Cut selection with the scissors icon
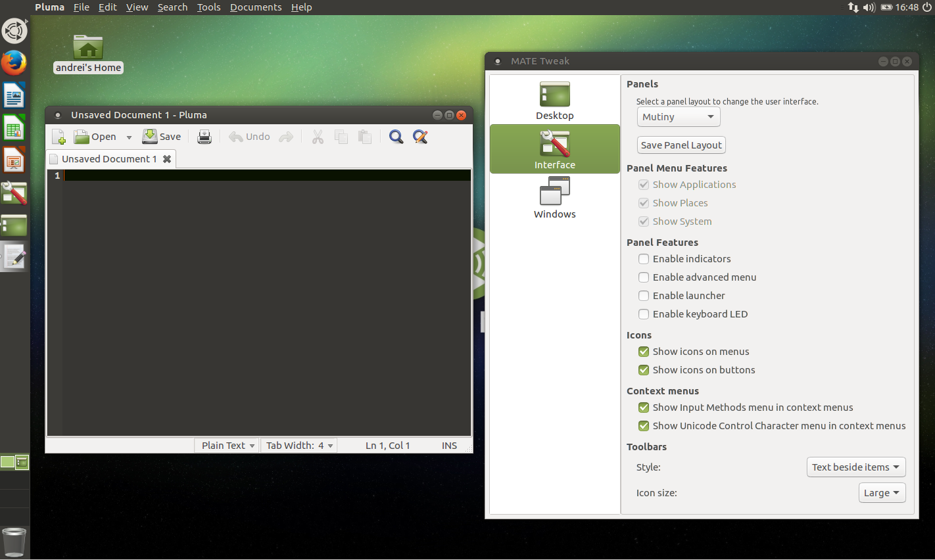 (318, 137)
